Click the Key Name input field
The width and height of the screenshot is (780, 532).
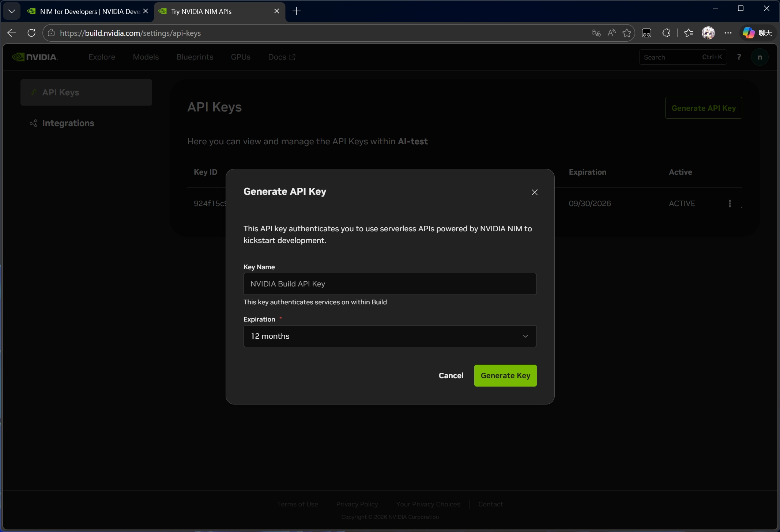point(389,284)
